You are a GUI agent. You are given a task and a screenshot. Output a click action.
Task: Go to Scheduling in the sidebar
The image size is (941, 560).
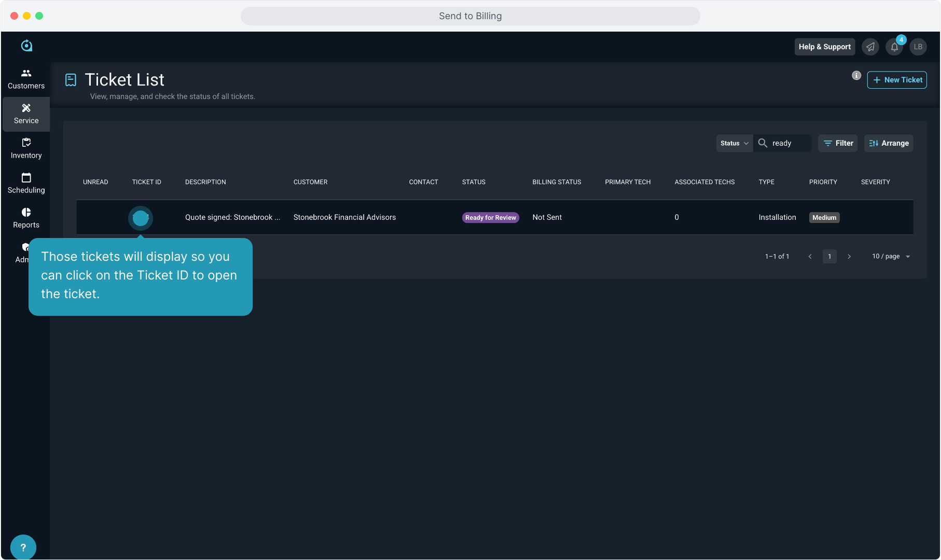coord(26,183)
